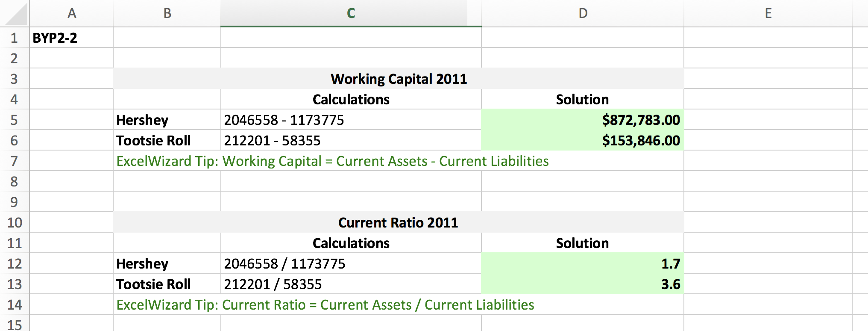This screenshot has width=868, height=331.
Task: Click Calculations header in row 11
Action: point(351,243)
